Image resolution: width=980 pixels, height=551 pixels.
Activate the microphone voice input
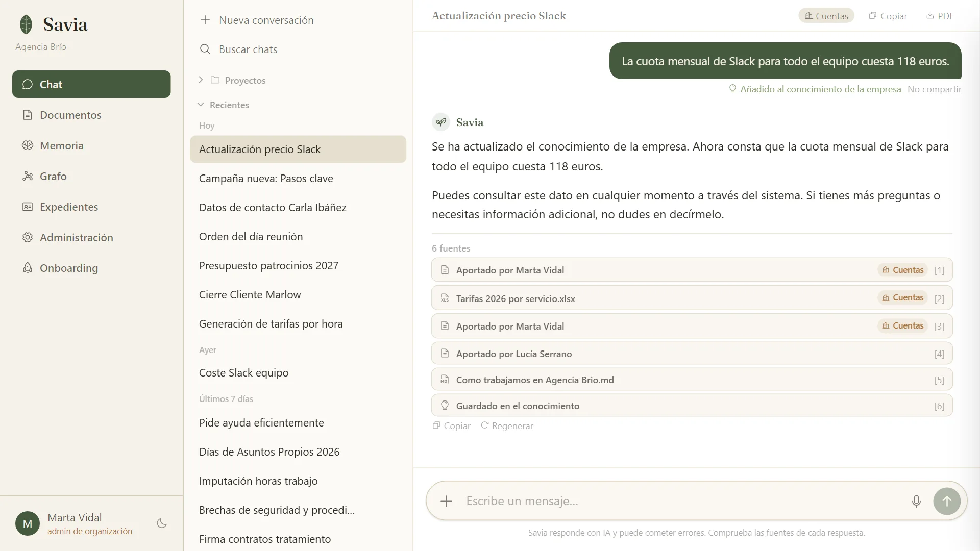coord(916,501)
